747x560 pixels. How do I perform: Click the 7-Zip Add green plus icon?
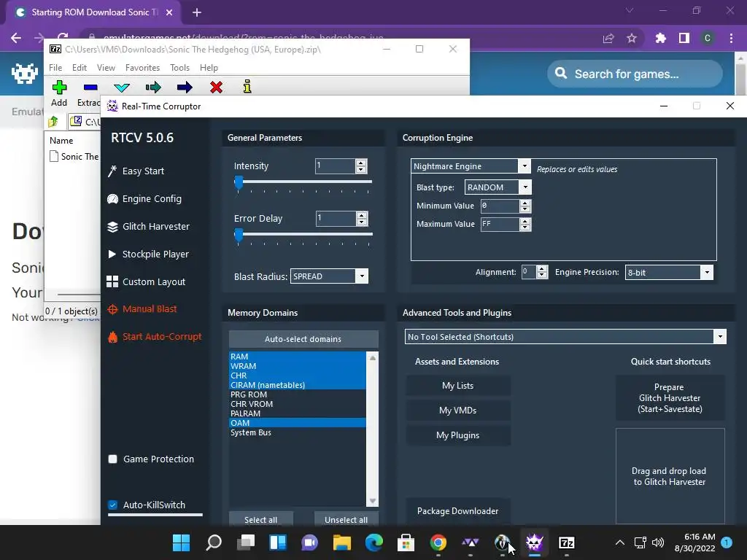point(59,87)
